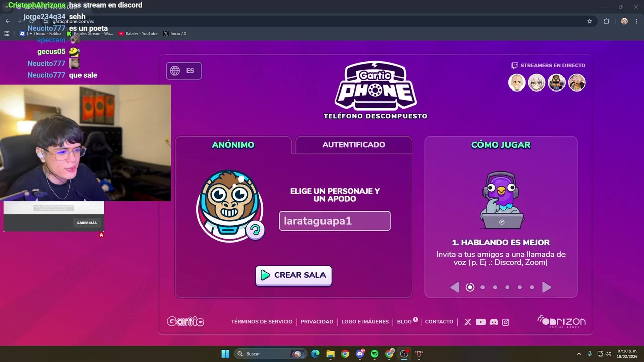Screen dimensions: 644x362
Task: Open the first live streamer avatar
Action: [517, 82]
